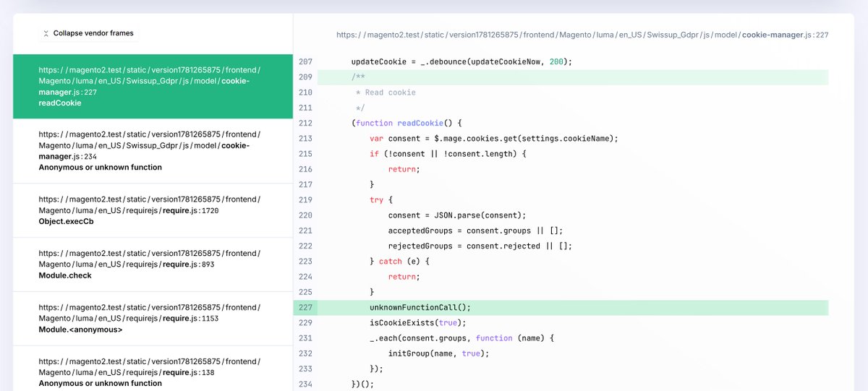Viewport: 868px width, 391px height.
Task: Click the Object.execCb function name text
Action: point(66,221)
